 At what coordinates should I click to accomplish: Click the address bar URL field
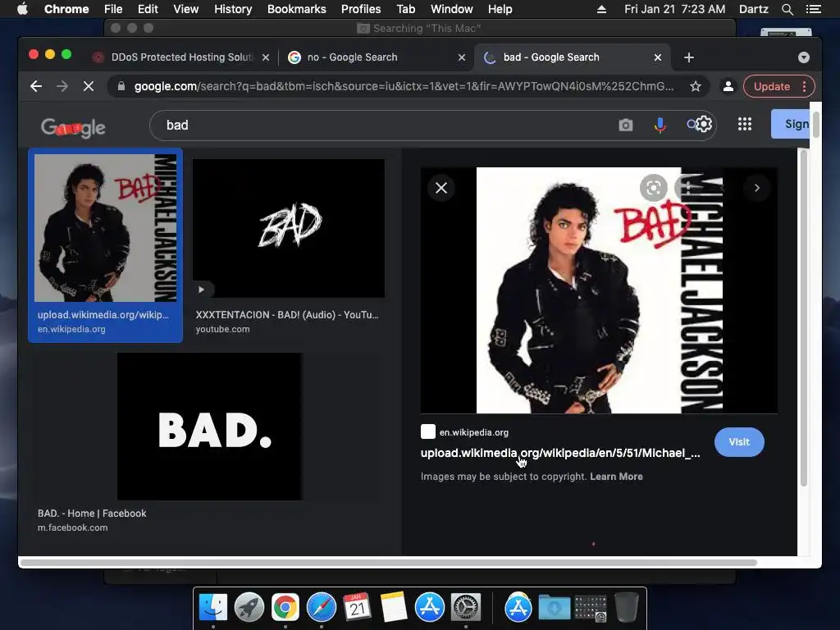coord(404,86)
